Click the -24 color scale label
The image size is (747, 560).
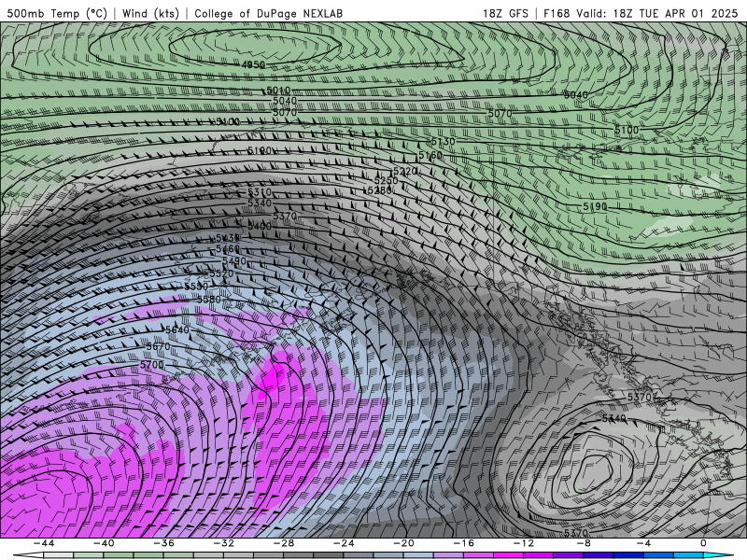coord(344,543)
